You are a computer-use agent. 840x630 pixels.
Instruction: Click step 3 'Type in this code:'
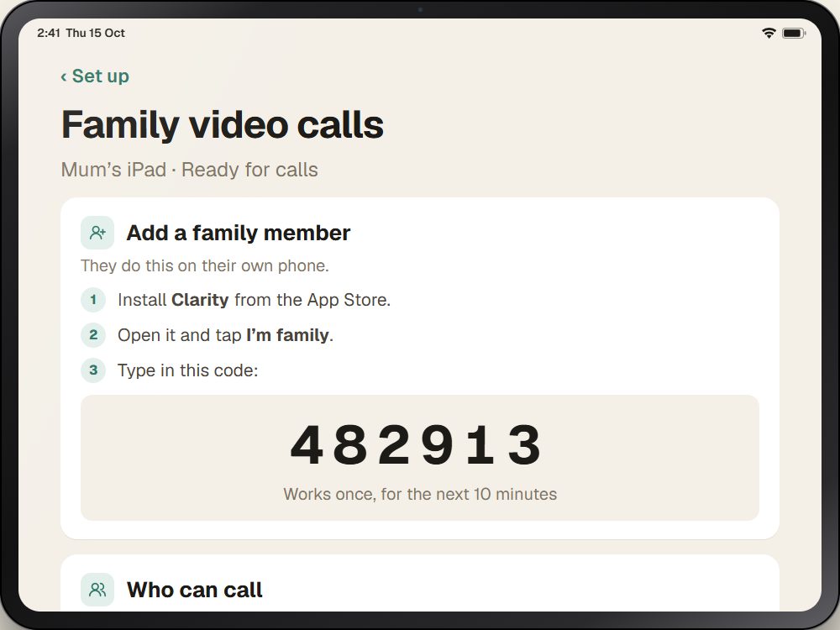click(188, 370)
